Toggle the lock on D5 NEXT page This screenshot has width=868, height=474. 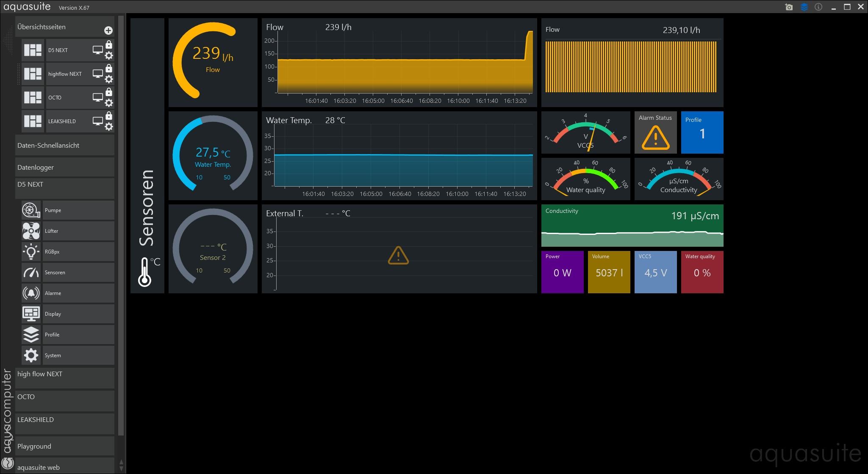point(109,44)
